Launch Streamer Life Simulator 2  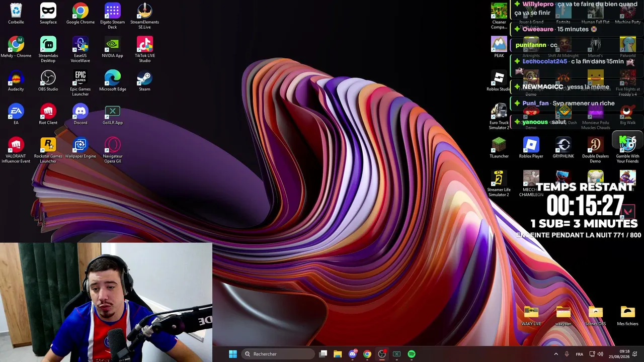(x=499, y=184)
